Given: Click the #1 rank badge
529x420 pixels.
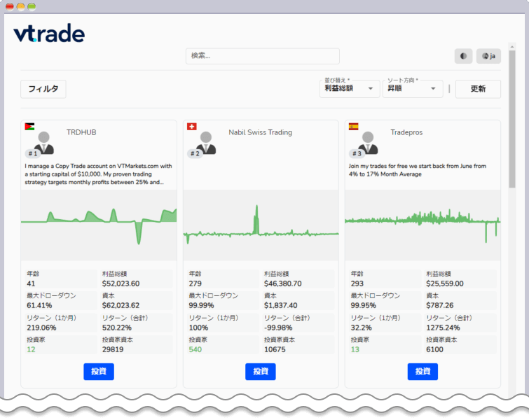Looking at the screenshot, I should [32, 153].
